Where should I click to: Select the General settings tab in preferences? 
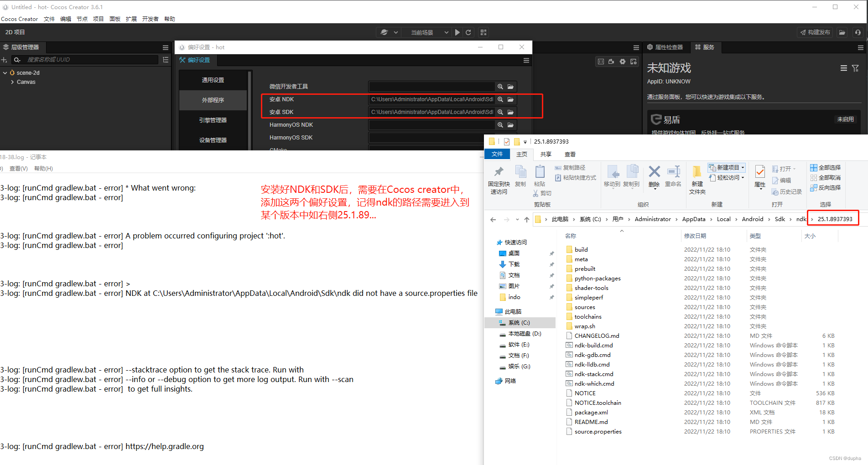pyautogui.click(x=213, y=80)
